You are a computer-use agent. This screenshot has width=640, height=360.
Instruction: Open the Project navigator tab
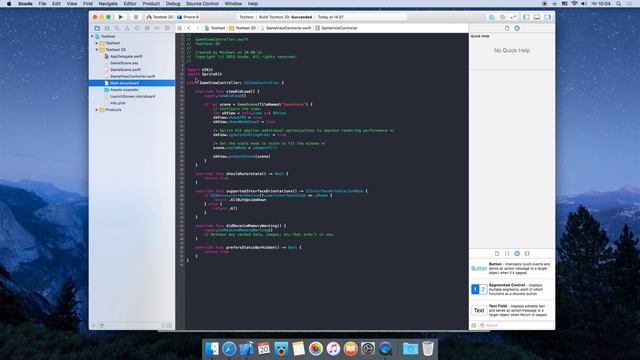97,28
